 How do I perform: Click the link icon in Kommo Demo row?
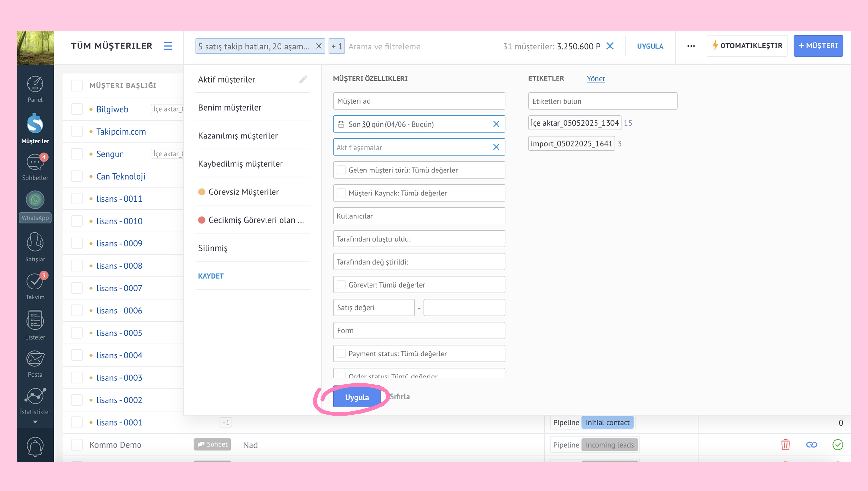811,444
